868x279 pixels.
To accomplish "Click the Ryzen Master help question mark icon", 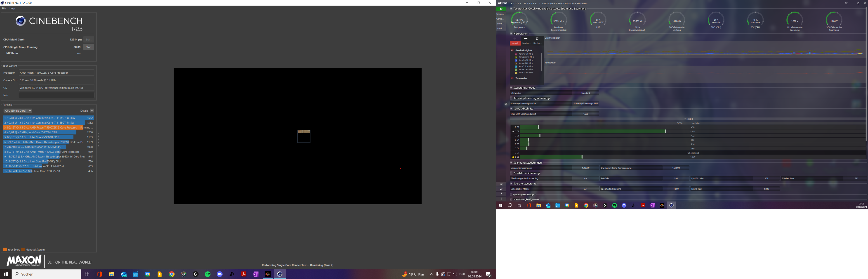I will point(501,194).
